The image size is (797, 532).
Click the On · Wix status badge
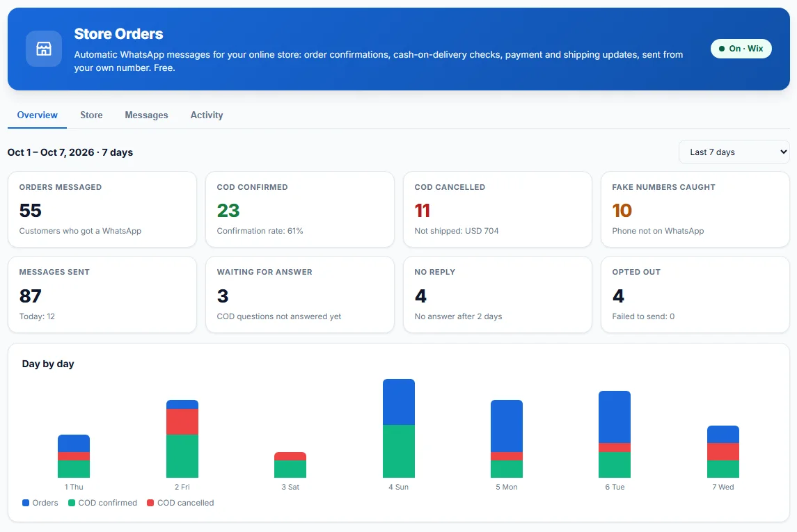741,49
